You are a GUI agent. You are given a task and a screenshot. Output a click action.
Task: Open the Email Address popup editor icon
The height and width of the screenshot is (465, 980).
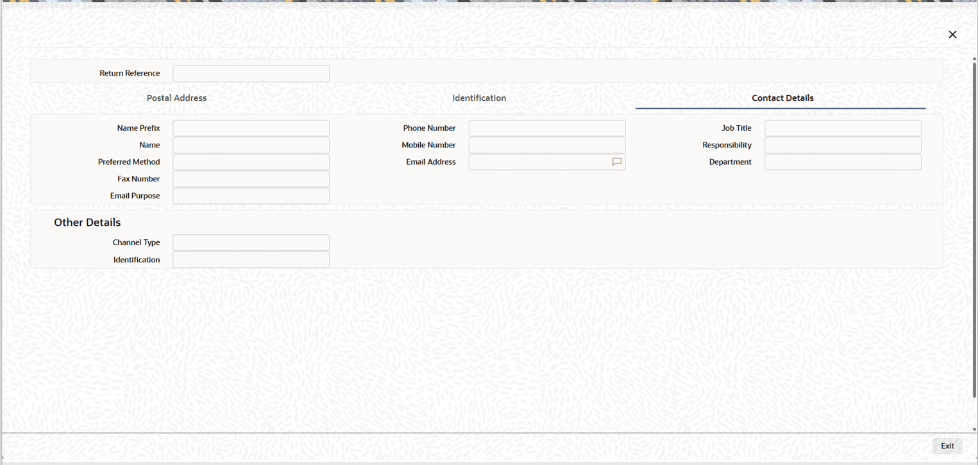[616, 162]
